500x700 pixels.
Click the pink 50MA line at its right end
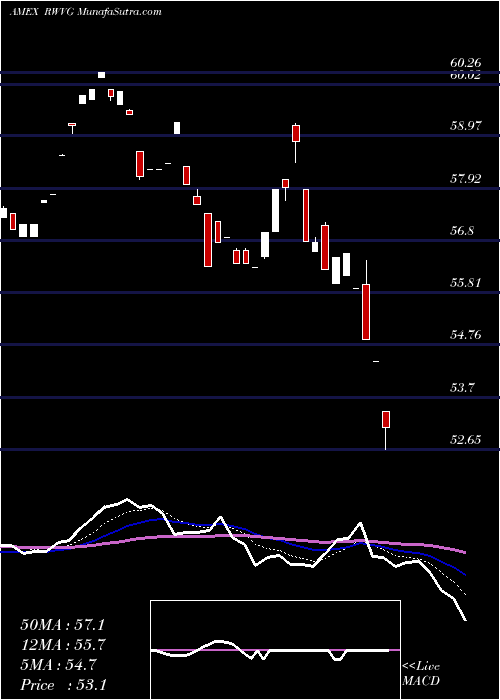(x=464, y=552)
